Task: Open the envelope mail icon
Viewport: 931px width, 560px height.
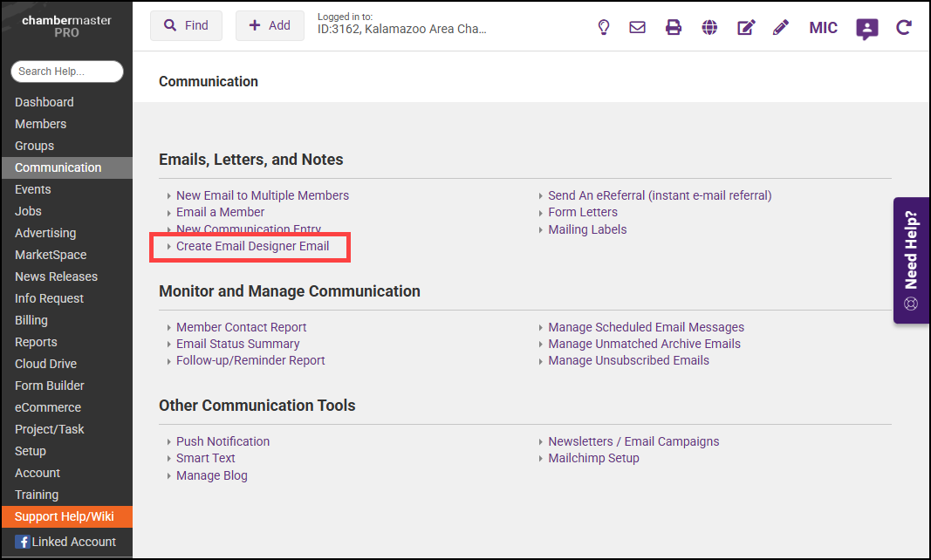Action: tap(638, 27)
